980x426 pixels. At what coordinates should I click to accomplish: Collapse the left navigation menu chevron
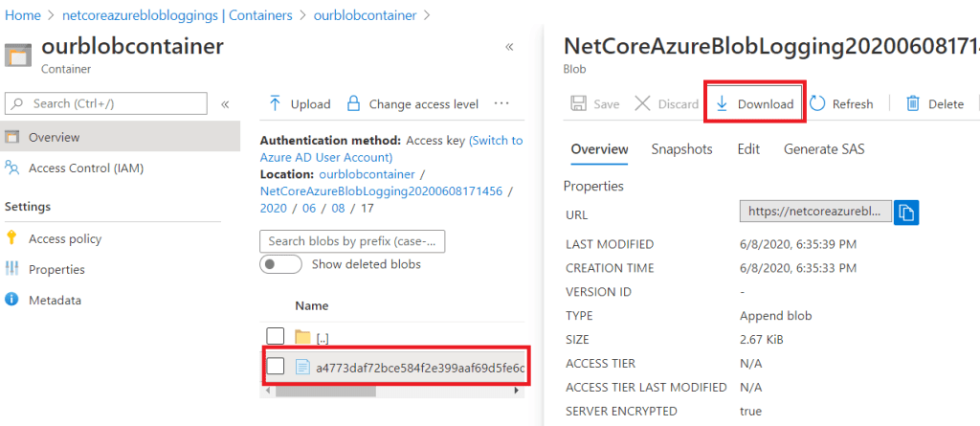(x=225, y=103)
